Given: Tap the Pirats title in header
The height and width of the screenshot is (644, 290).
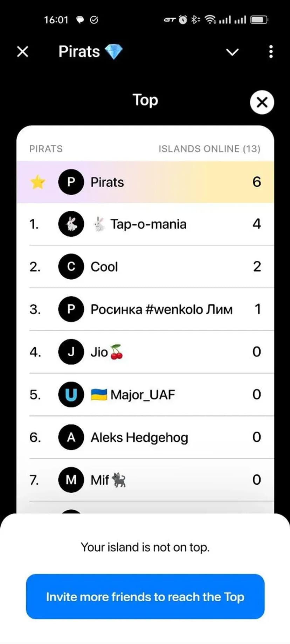Looking at the screenshot, I should pos(79,52).
